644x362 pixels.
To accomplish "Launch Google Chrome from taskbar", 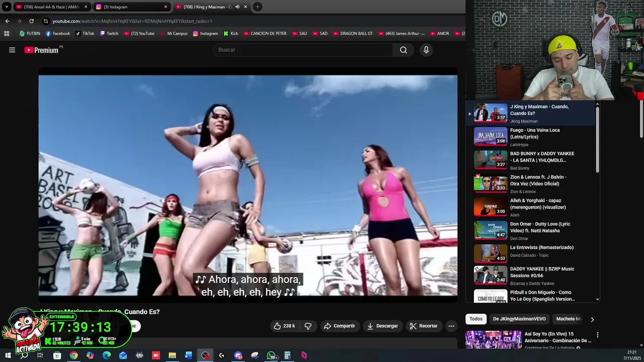I will tap(73, 355).
